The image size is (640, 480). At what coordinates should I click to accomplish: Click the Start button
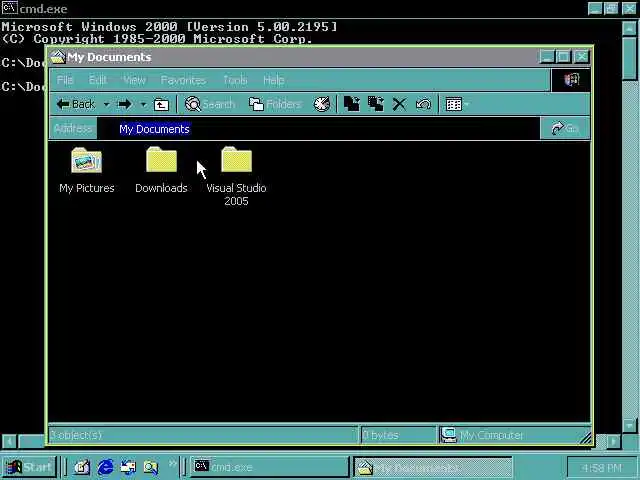point(29,467)
